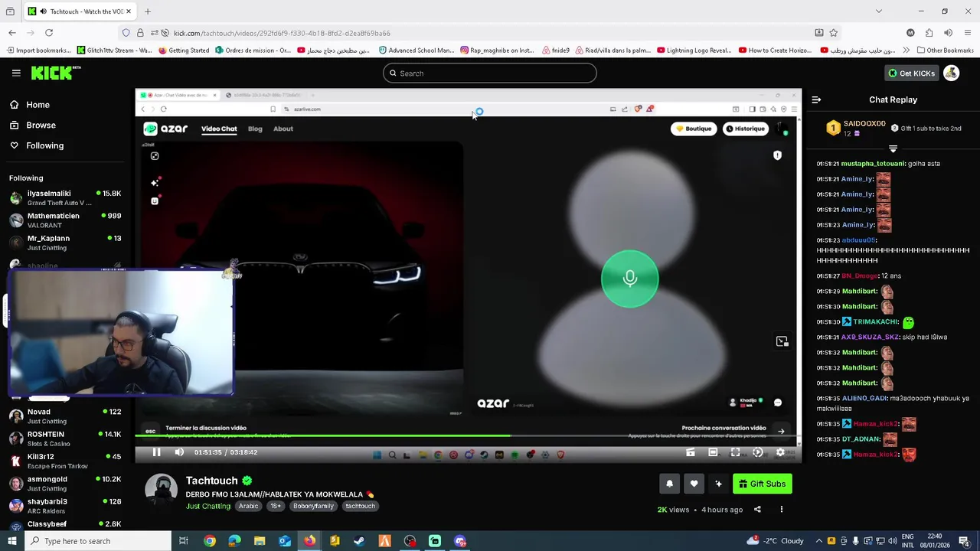Go back in browser history
The image size is (980, 551).
[x=12, y=33]
